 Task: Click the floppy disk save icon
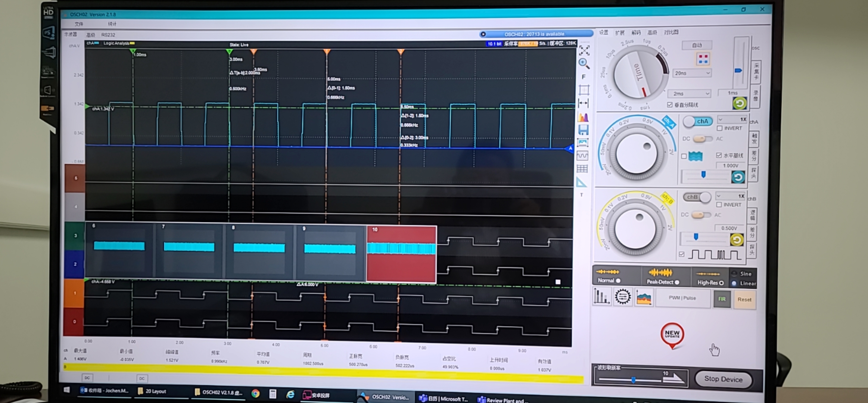[583, 129]
